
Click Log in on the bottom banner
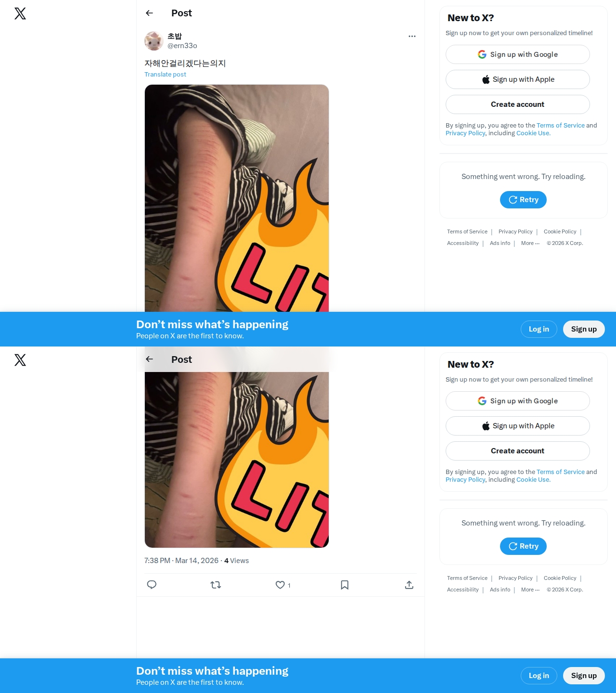[x=539, y=676]
